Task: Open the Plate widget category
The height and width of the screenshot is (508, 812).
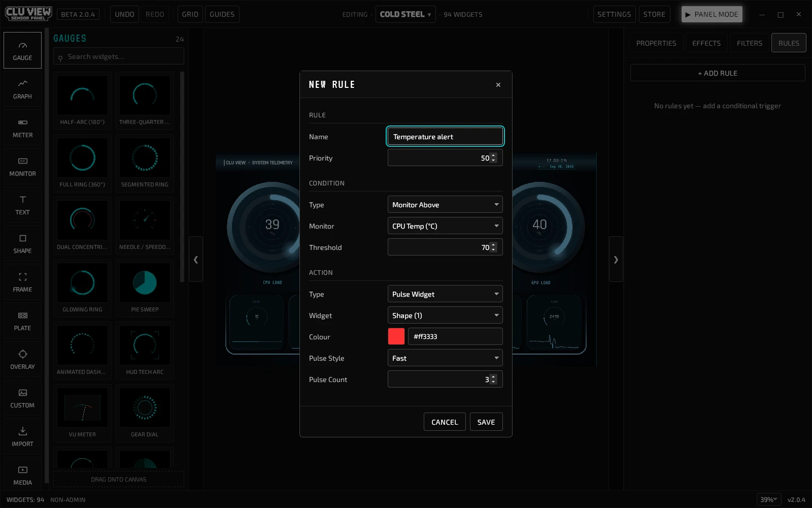Action: pyautogui.click(x=22, y=321)
